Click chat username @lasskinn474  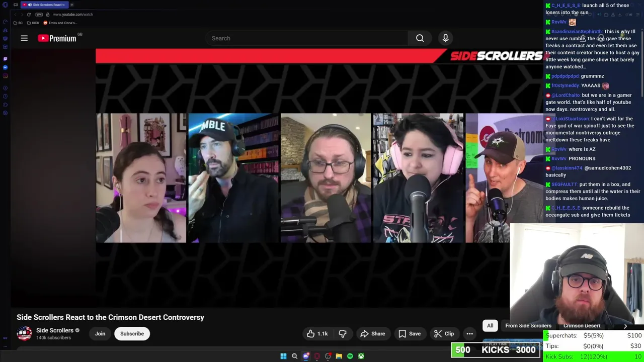[567, 168]
